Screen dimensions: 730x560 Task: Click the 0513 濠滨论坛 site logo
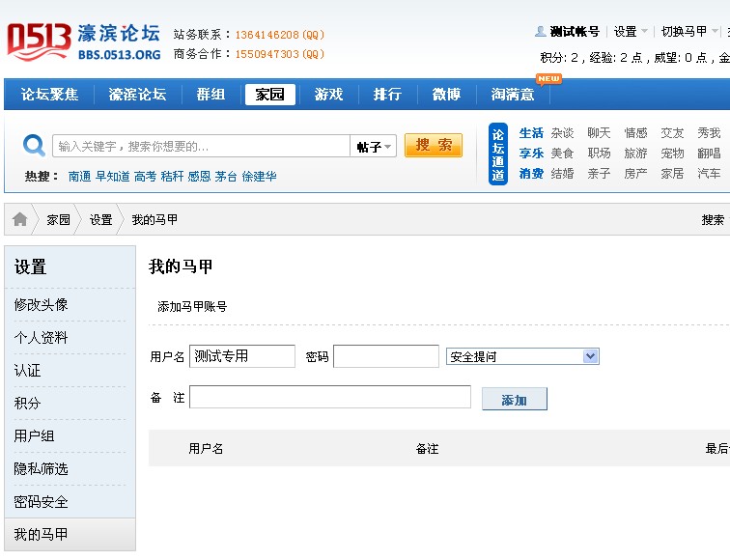[x=84, y=42]
